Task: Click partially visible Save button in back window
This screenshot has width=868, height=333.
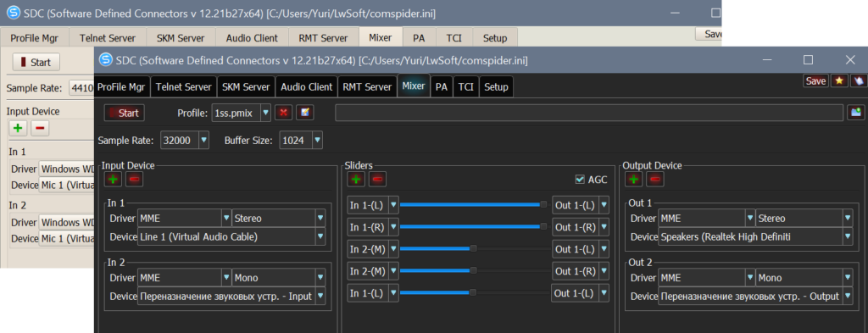Action: pyautogui.click(x=709, y=34)
